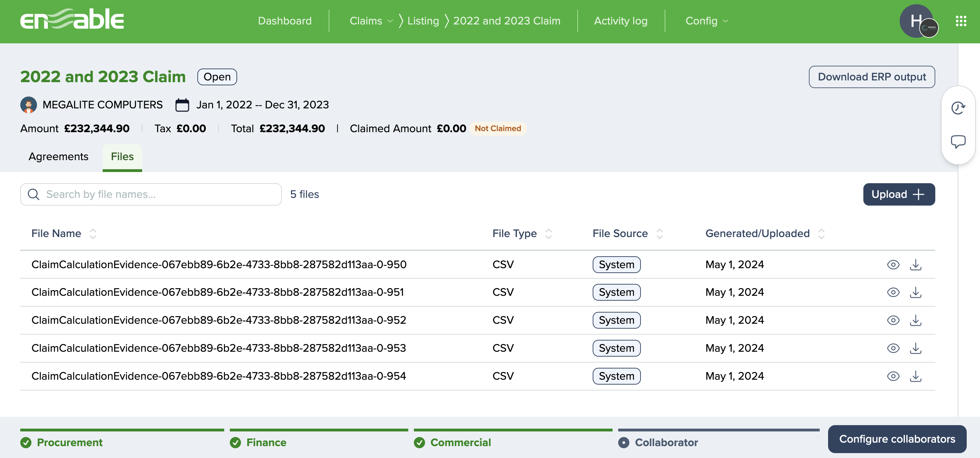Expand the Claims dropdown in navigation
This screenshot has height=458, width=980.
371,21
